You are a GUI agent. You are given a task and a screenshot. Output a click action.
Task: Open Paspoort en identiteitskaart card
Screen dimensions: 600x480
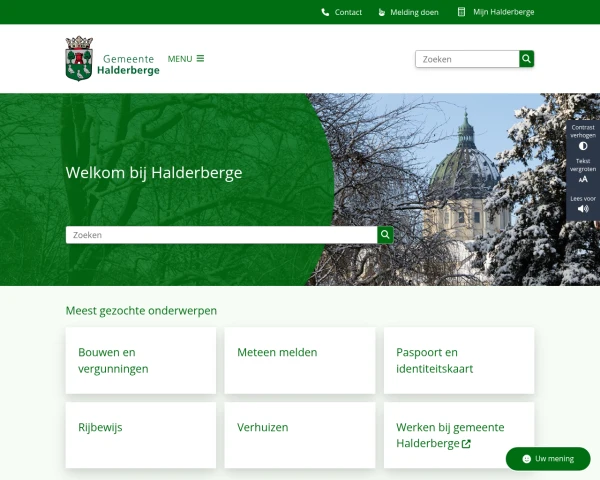[x=459, y=360]
